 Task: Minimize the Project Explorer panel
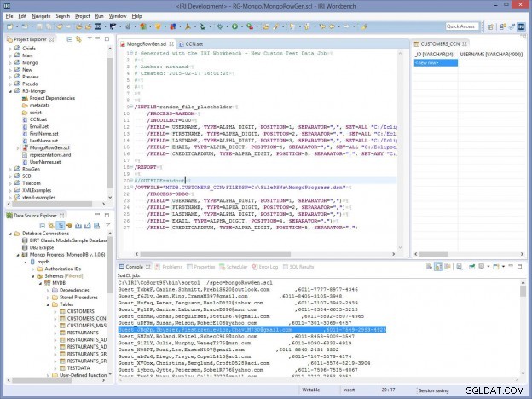coord(98,38)
